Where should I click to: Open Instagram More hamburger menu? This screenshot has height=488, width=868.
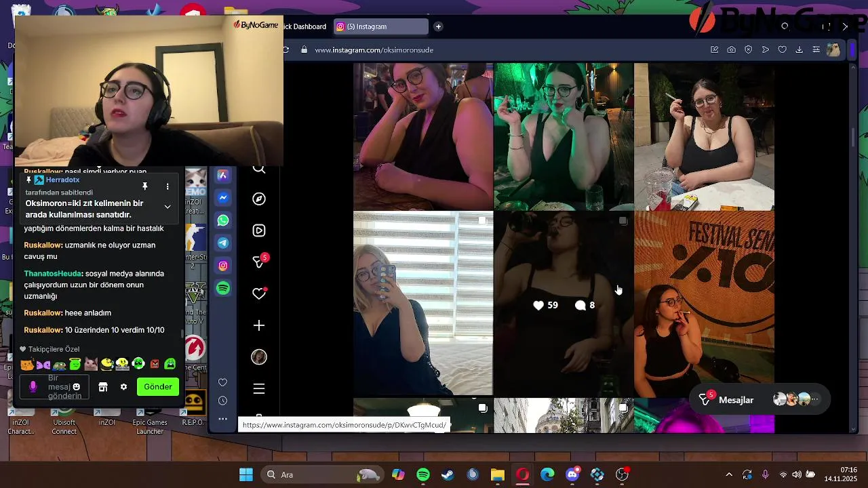pyautogui.click(x=259, y=389)
